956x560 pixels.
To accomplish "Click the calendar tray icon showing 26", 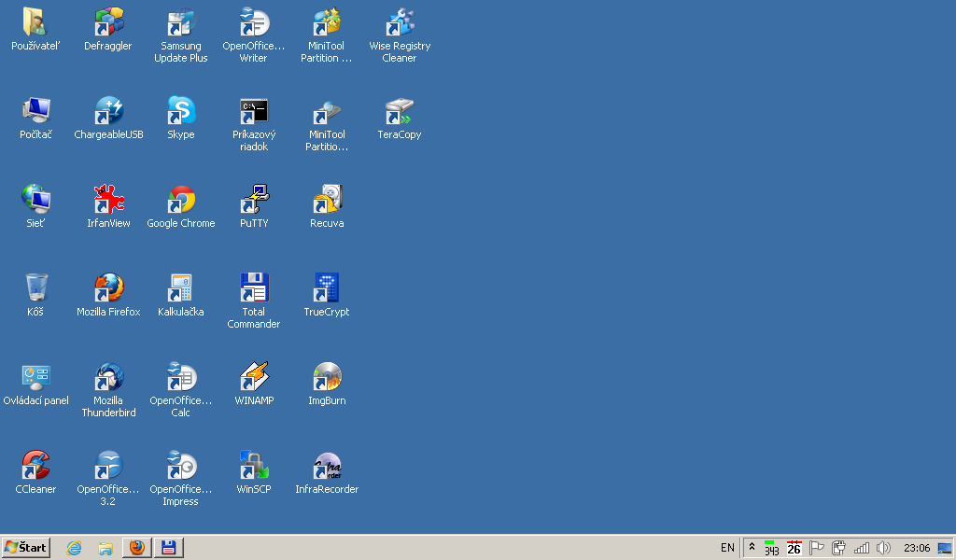I will [x=794, y=548].
